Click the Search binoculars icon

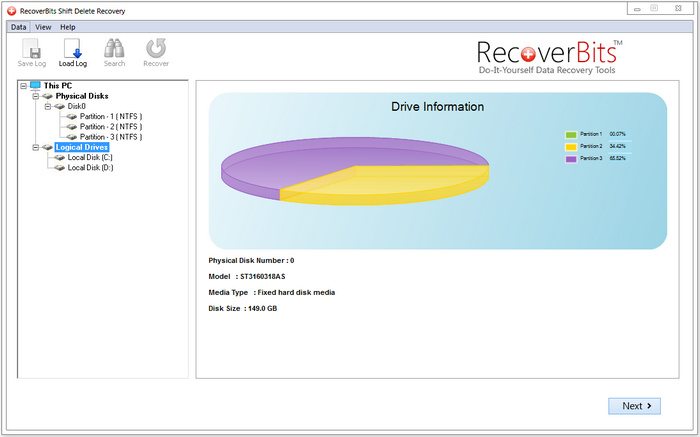(x=114, y=52)
